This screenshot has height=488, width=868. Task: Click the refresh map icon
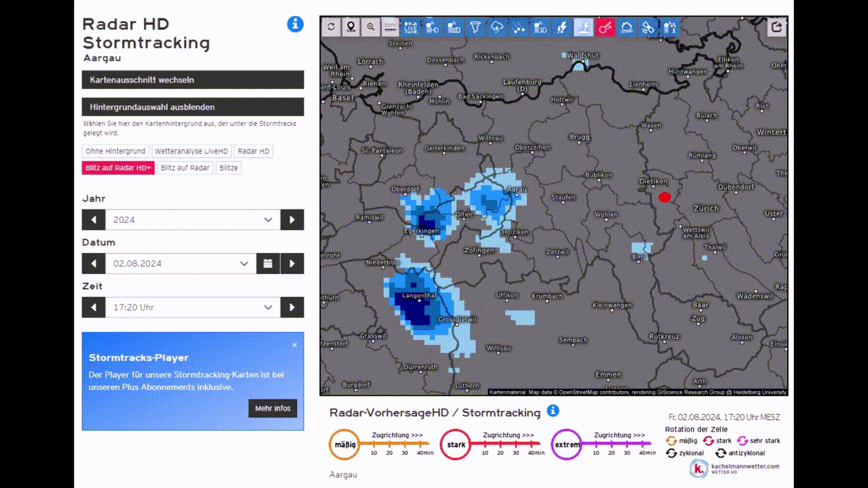click(x=331, y=27)
